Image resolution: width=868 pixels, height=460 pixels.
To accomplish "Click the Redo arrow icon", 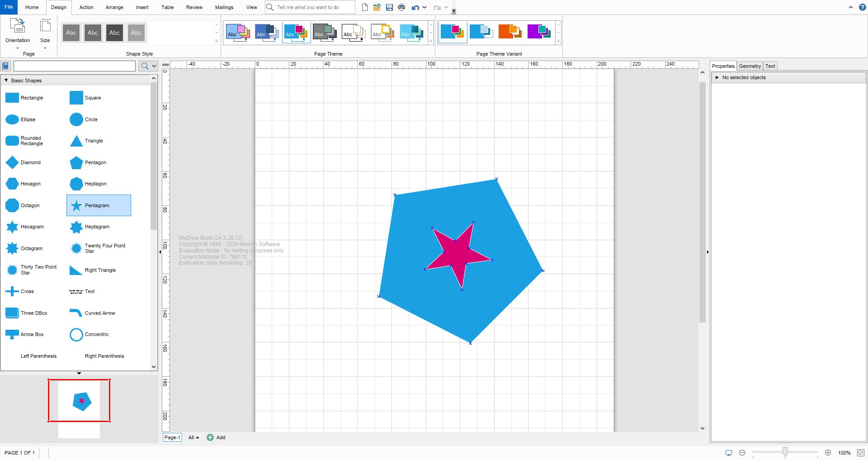I will 437,7.
